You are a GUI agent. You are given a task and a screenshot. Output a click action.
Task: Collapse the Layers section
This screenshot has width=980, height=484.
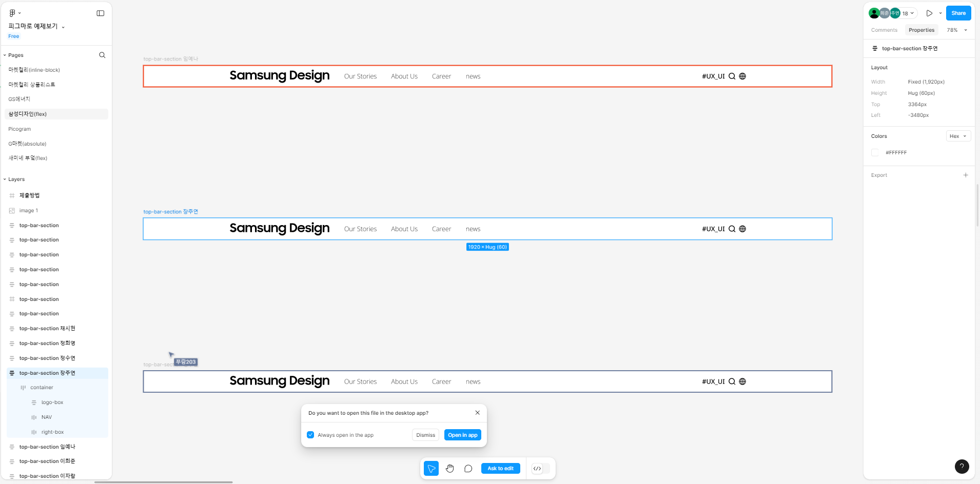click(5, 179)
